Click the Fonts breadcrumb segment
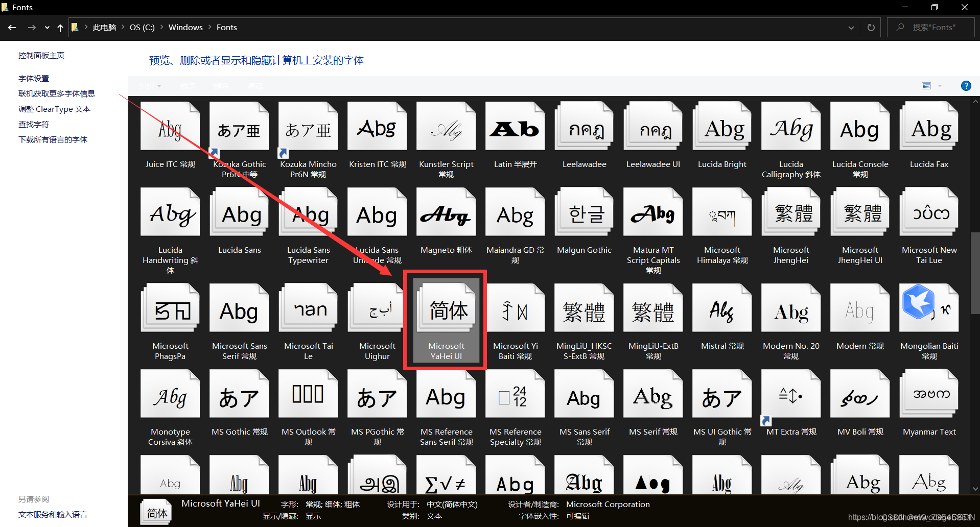Image resolution: width=980 pixels, height=527 pixels. [226, 27]
